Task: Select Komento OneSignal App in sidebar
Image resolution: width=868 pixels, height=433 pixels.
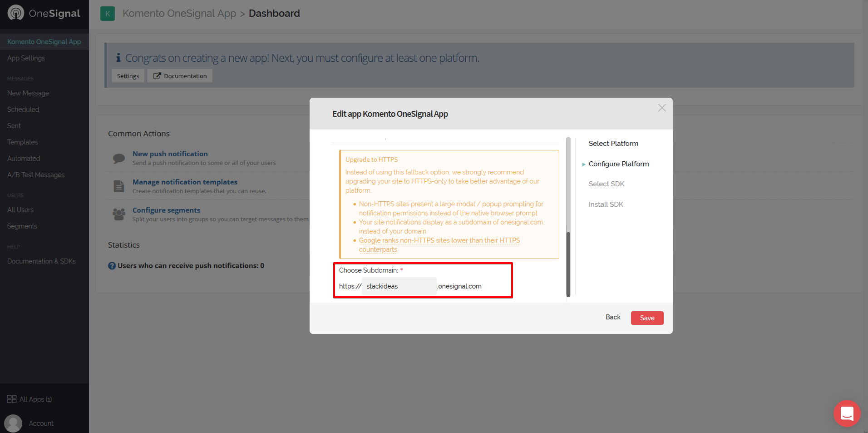Action: click(x=44, y=42)
